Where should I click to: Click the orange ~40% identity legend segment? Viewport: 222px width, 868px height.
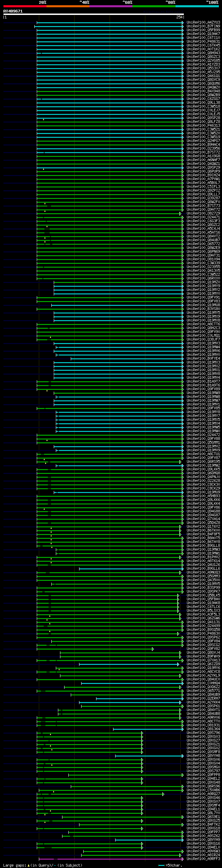pos(68,6)
